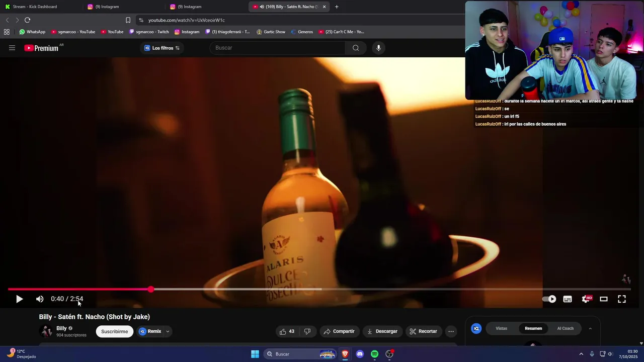Switch to first Instagram browser tab
Viewport: 644px width, 362px height.
pos(123,7)
